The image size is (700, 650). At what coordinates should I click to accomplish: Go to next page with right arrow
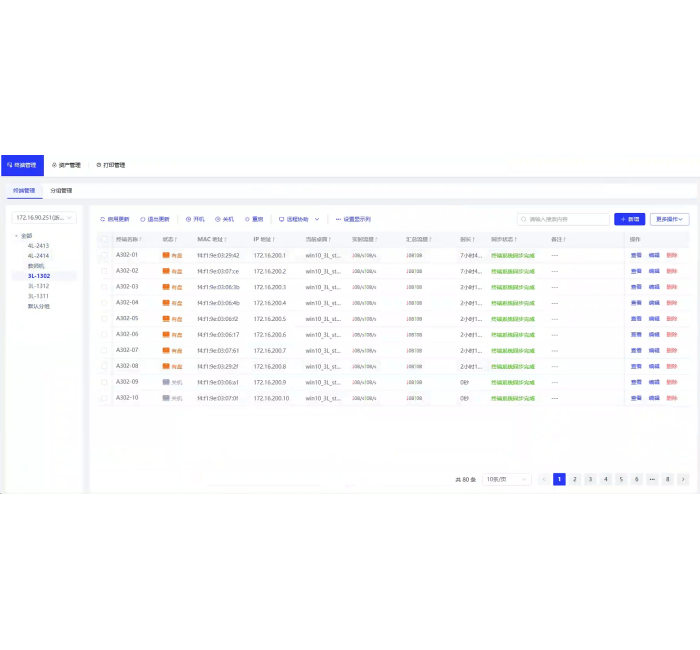(x=683, y=479)
